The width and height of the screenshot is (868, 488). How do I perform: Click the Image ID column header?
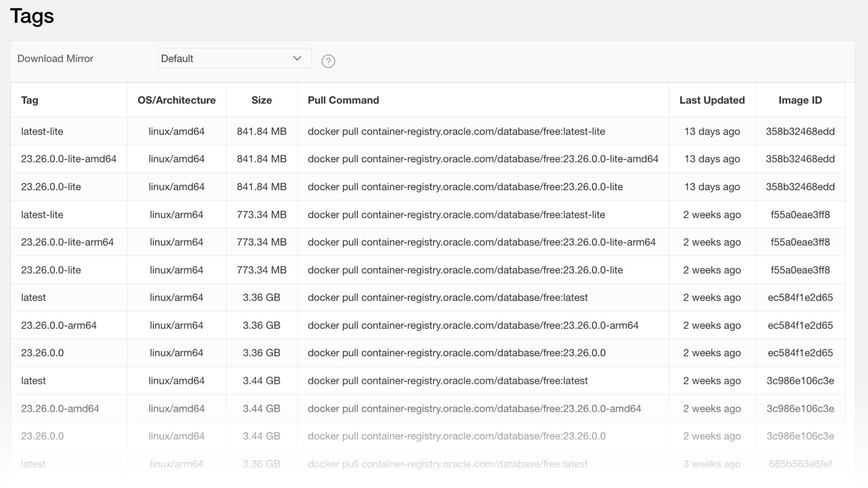pos(800,100)
